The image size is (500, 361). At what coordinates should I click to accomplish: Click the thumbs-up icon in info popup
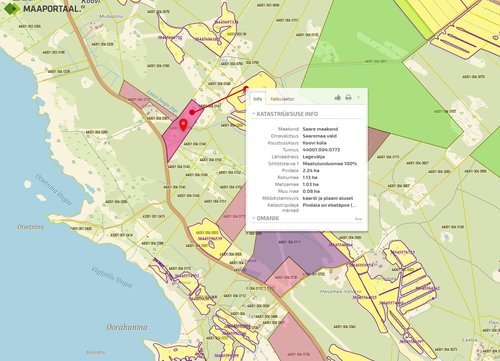pos(338,97)
